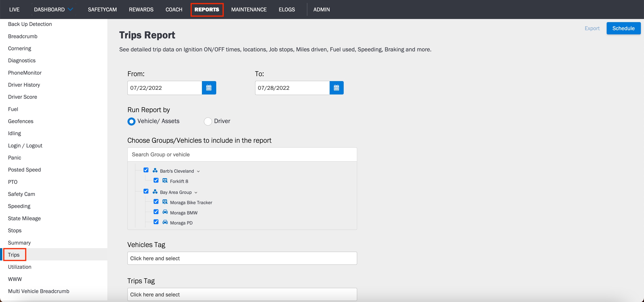Open the Safety Cam report
The width and height of the screenshot is (644, 302).
tap(21, 194)
